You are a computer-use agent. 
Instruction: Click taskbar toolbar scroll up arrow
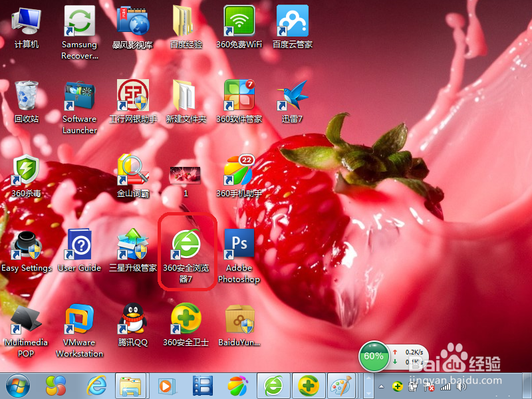[368, 377]
